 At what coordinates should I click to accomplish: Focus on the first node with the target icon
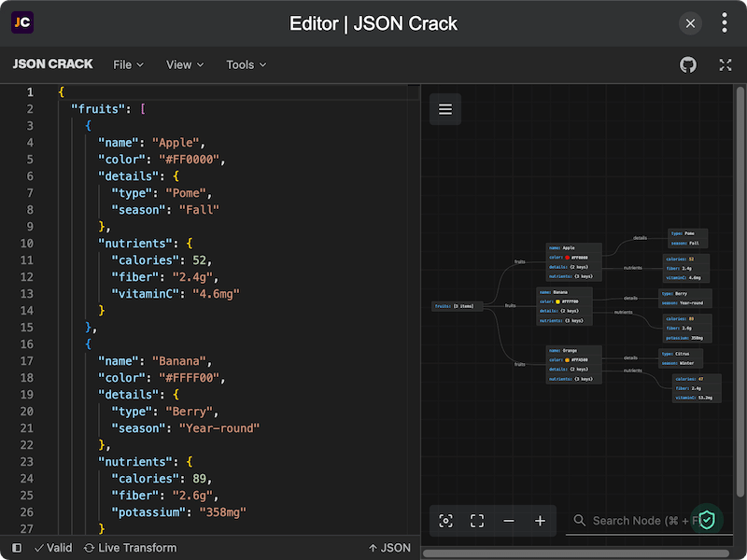pyautogui.click(x=446, y=521)
